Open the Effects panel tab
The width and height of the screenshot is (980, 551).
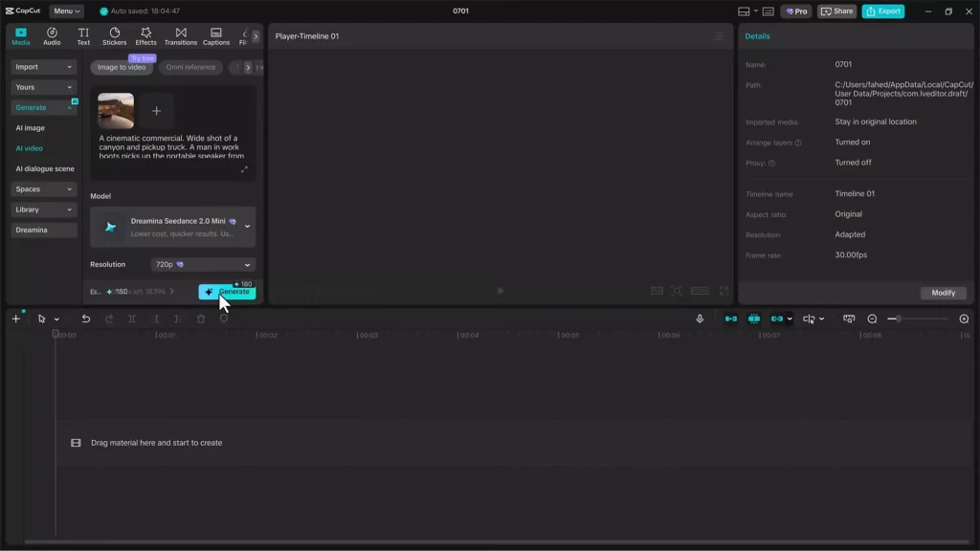point(145,36)
